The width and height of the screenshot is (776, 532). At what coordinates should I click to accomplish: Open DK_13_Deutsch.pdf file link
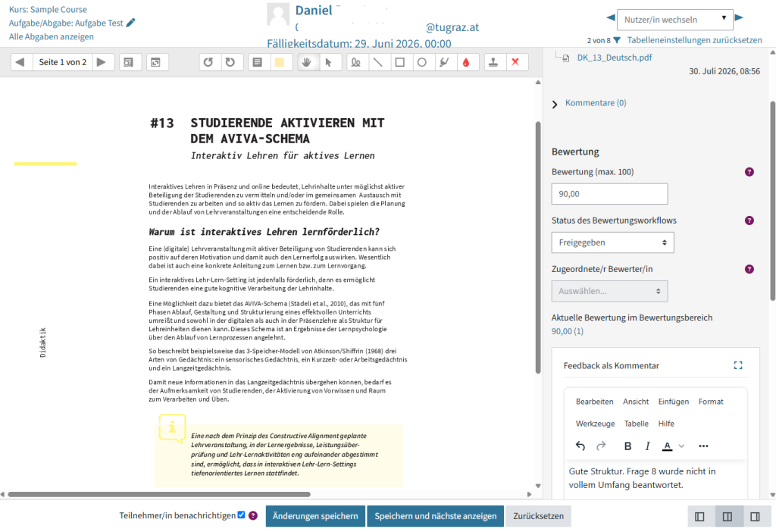pos(614,58)
